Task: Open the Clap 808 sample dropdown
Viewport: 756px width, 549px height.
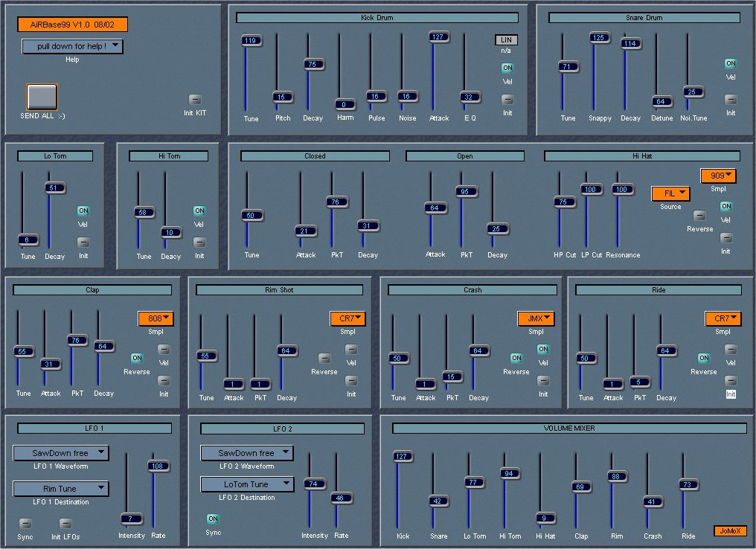Action: click(156, 319)
